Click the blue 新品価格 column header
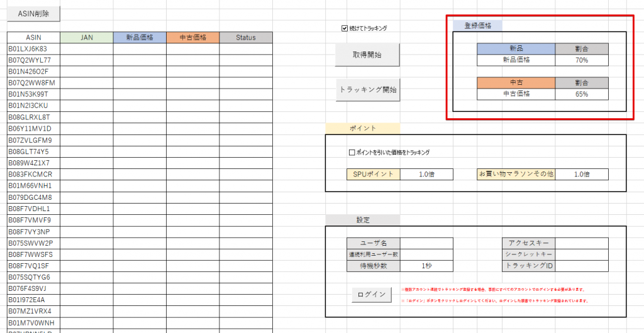The height and width of the screenshot is (333, 644). [140, 38]
